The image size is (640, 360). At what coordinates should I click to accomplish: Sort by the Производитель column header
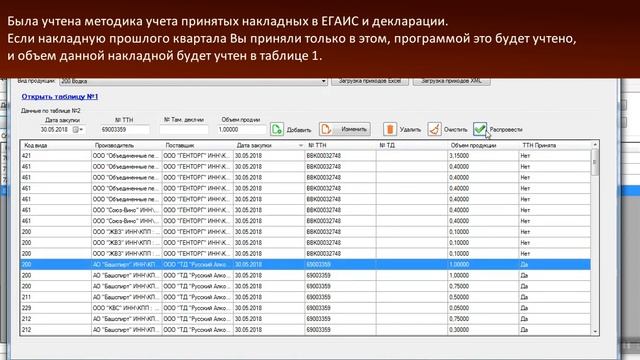tap(127, 145)
